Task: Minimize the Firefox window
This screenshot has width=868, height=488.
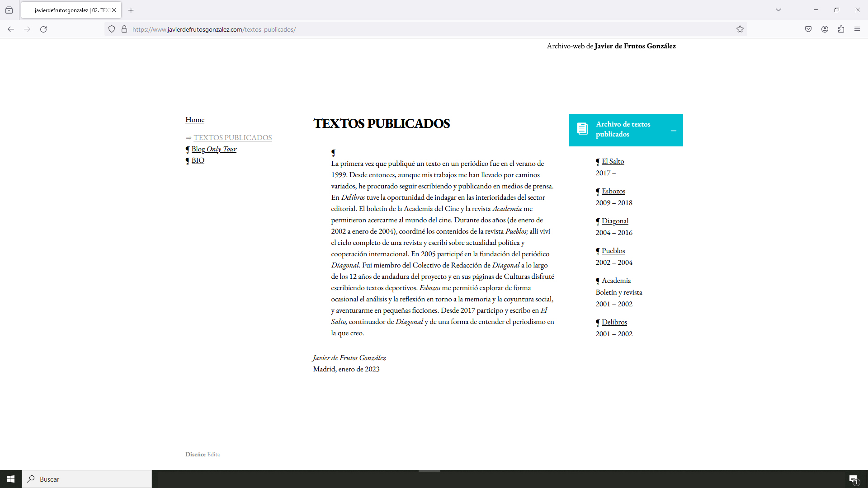Action: [816, 10]
